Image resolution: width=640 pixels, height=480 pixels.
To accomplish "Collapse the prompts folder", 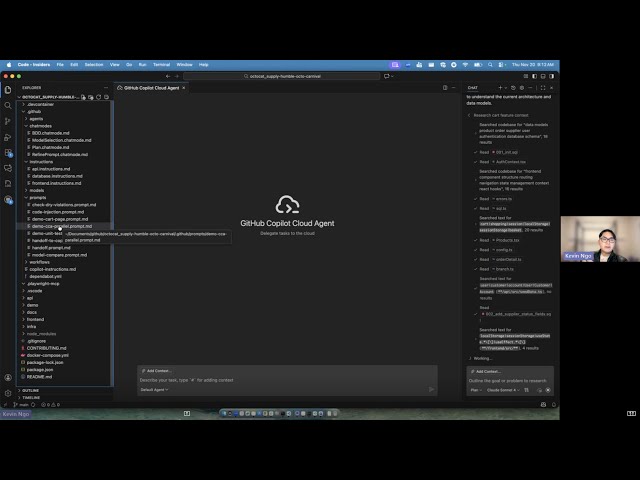I will pos(38,198).
